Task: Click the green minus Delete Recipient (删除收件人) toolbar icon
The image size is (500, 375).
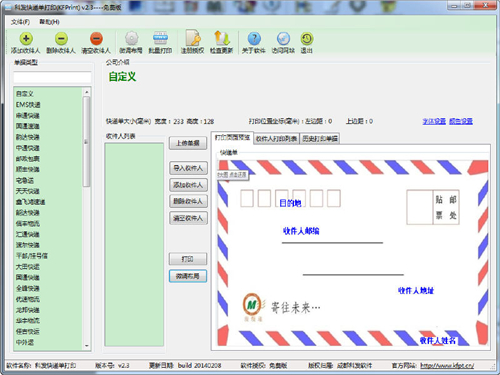Action: (x=61, y=39)
